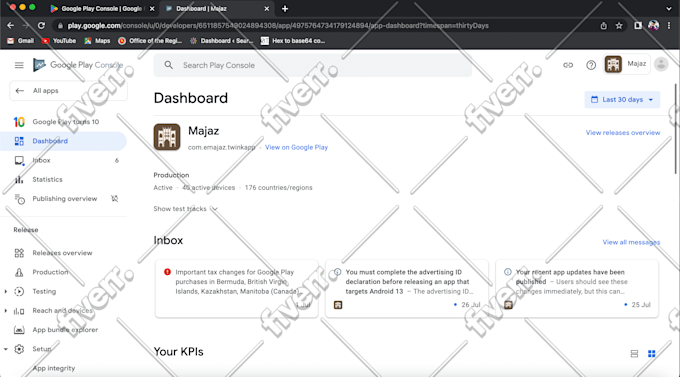Click the Search Play Console field
Viewport: 680px width, 377px height.
point(313,65)
